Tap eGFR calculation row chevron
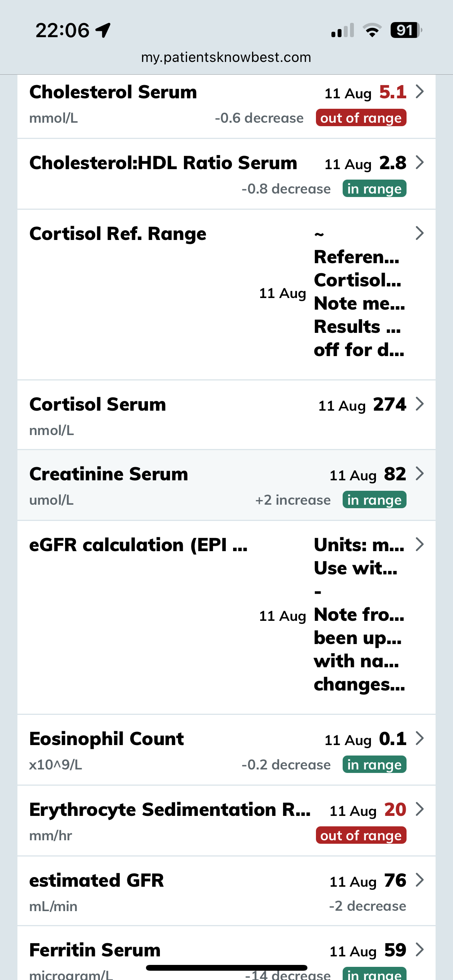This screenshot has height=980, width=453. coord(419,545)
